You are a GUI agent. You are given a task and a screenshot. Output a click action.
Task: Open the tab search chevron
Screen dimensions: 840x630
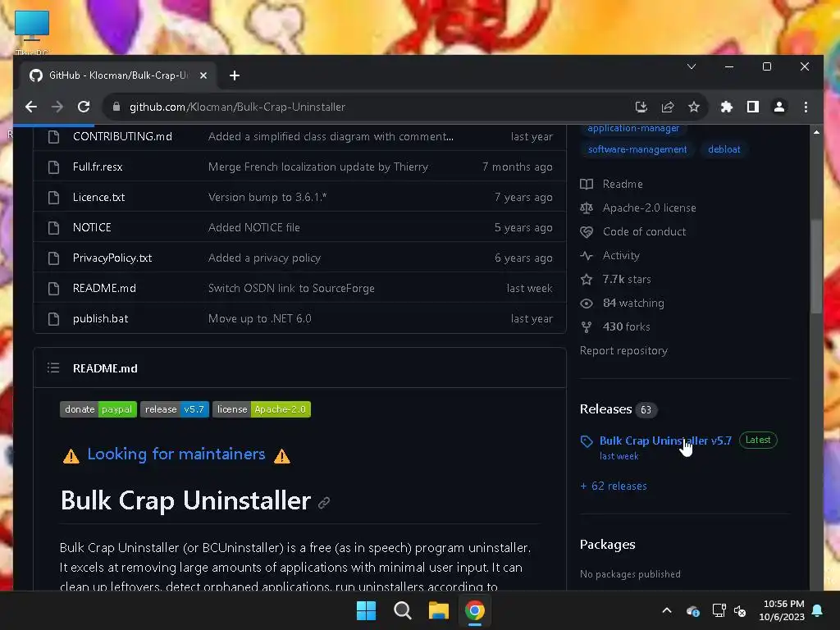pyautogui.click(x=692, y=66)
